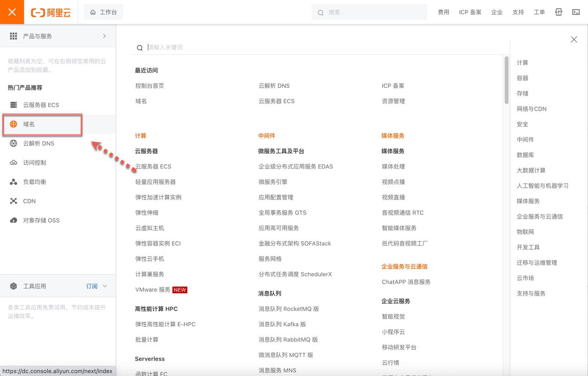Open 弹性伸缩 product
Viewport: 588px width, 376px height.
pos(147,213)
